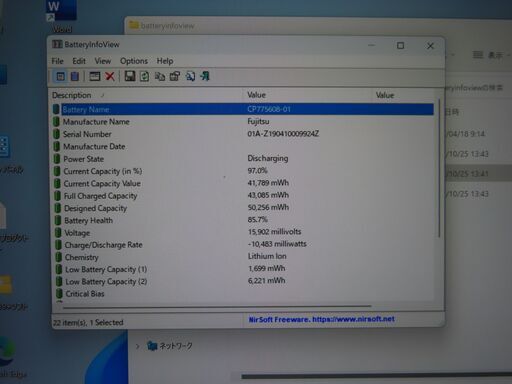This screenshot has width=512, height=384.
Task: Click the Properties toolbar icon
Action: coord(175,76)
